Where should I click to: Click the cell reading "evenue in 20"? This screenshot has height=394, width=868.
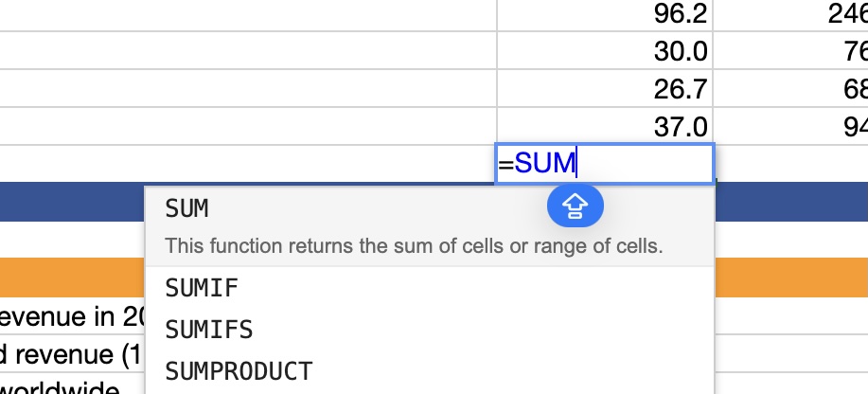point(72,316)
